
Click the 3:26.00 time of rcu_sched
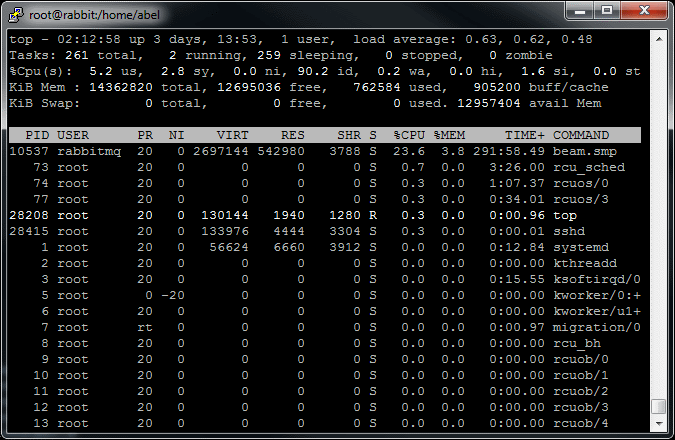(x=517, y=167)
